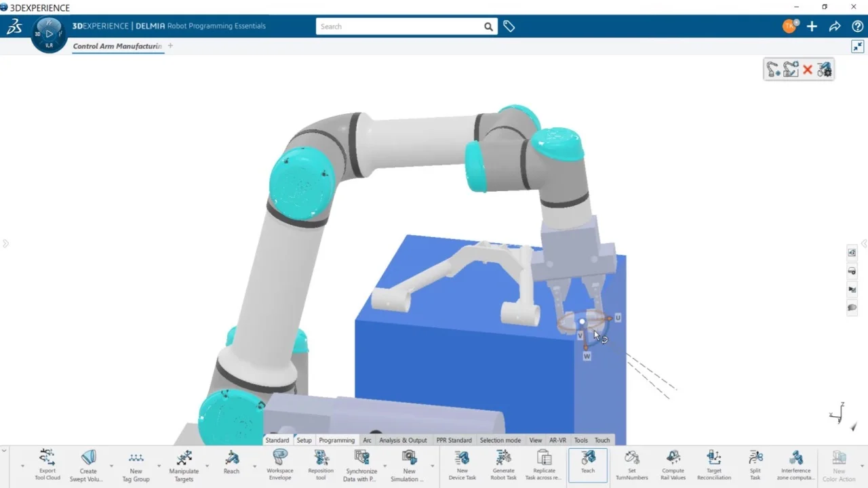Open the Generate Robot Task tool
The image size is (868, 488).
pos(503,464)
